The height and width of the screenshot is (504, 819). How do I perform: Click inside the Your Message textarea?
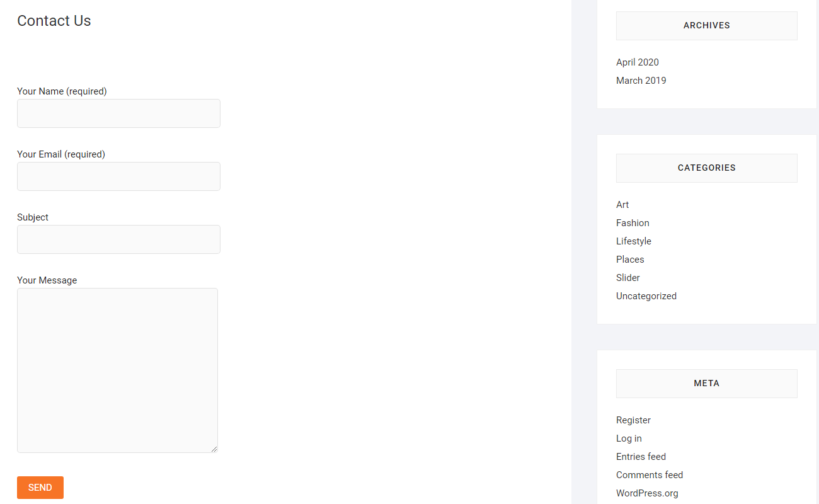click(x=117, y=370)
